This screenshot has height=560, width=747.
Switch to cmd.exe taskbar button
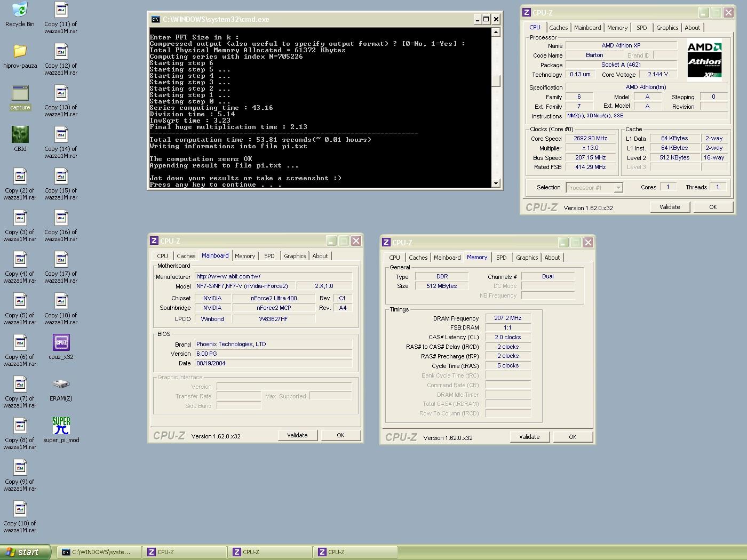pyautogui.click(x=99, y=552)
